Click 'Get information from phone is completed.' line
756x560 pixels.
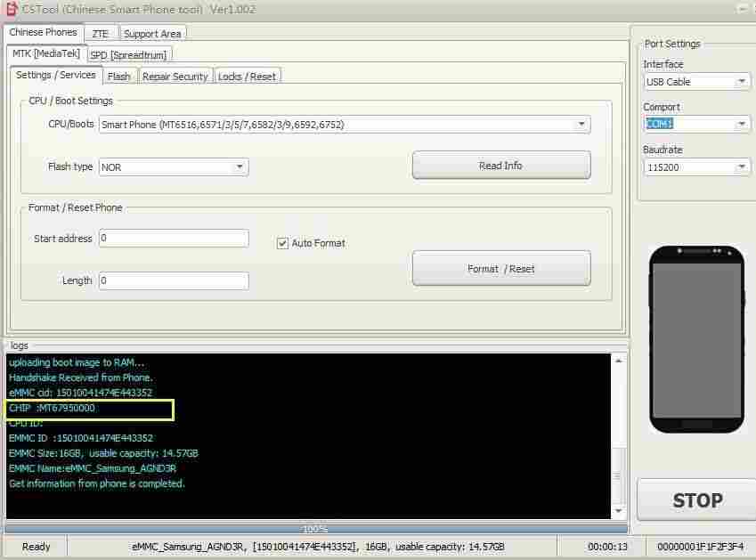coord(97,483)
